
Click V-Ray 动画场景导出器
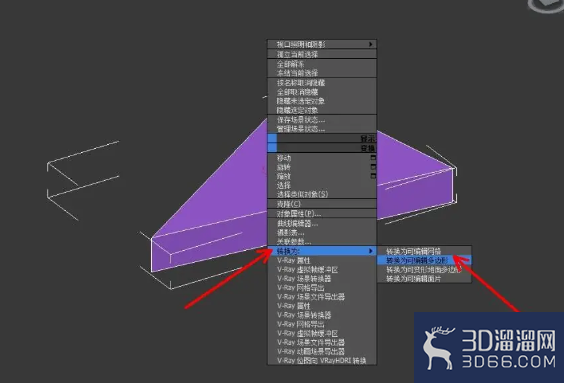(322, 351)
